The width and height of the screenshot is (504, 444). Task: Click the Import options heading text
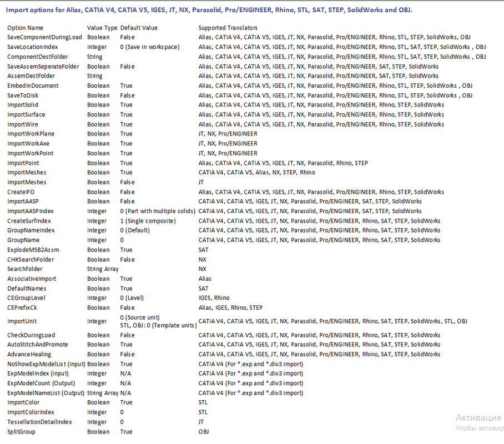point(209,10)
